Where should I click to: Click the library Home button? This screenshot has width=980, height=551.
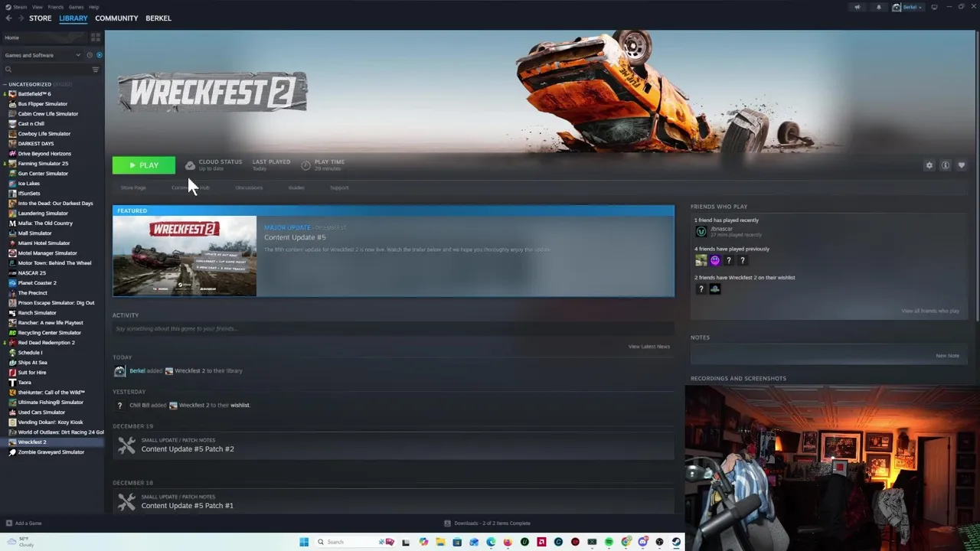pyautogui.click(x=46, y=37)
